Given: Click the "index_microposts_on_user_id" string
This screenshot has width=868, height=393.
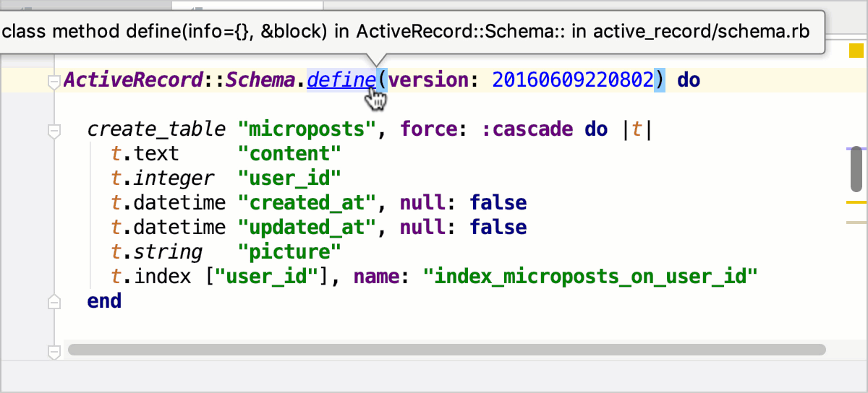Looking at the screenshot, I should [590, 277].
